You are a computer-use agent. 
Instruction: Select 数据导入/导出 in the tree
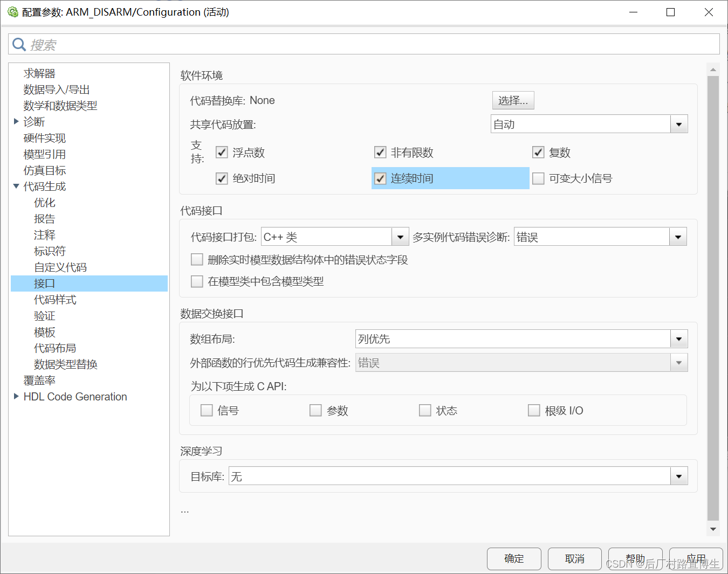pyautogui.click(x=57, y=89)
